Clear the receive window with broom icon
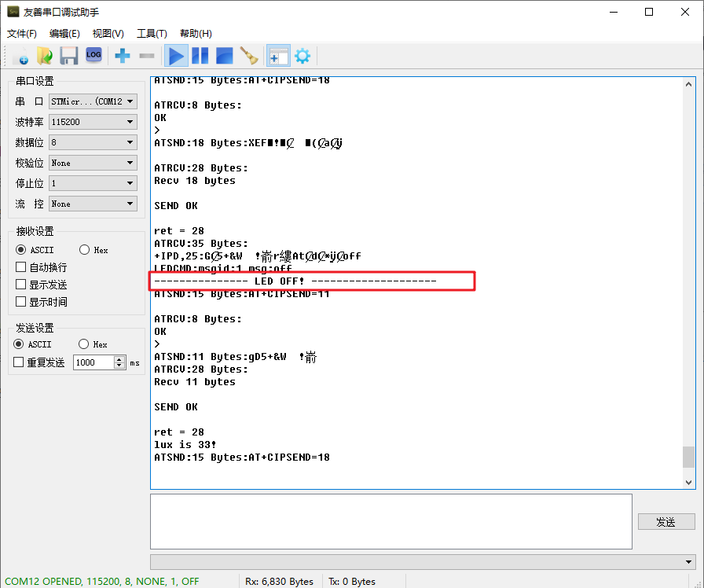This screenshot has height=588, width=704. coord(249,56)
